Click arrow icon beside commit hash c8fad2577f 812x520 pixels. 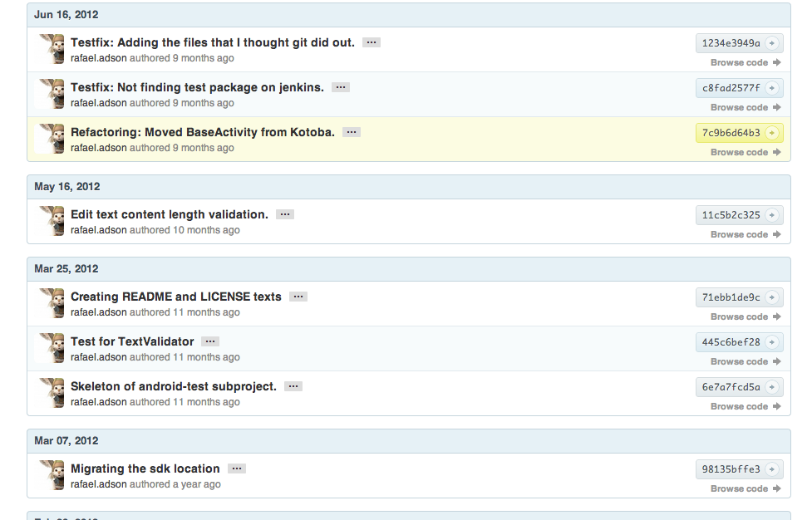point(771,88)
